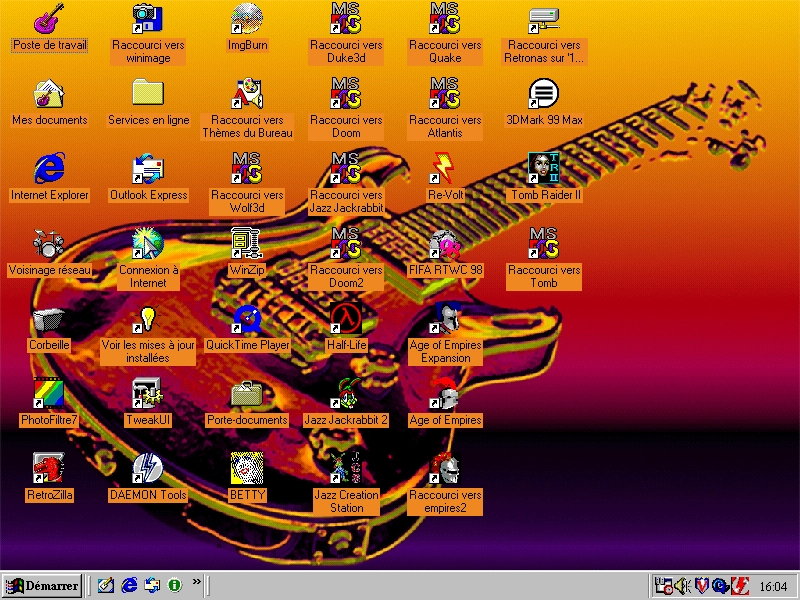Click the volume speaker tray icon

click(x=683, y=586)
